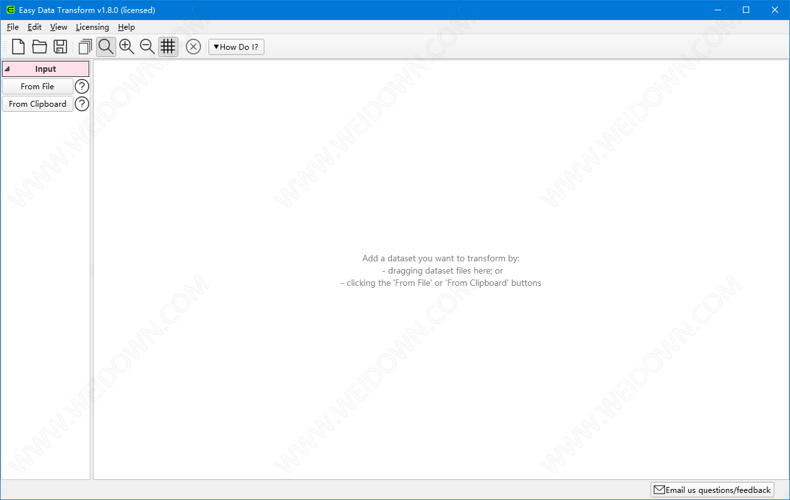
Task: Click the circled X stop icon
Action: coord(193,47)
